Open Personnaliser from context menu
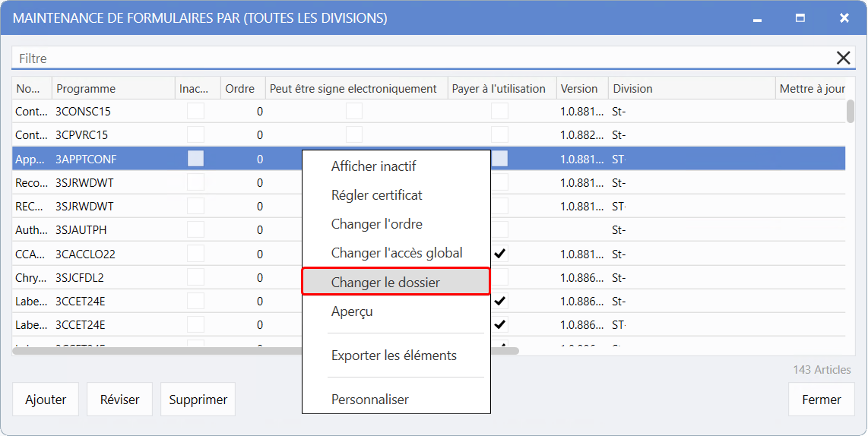 point(369,400)
